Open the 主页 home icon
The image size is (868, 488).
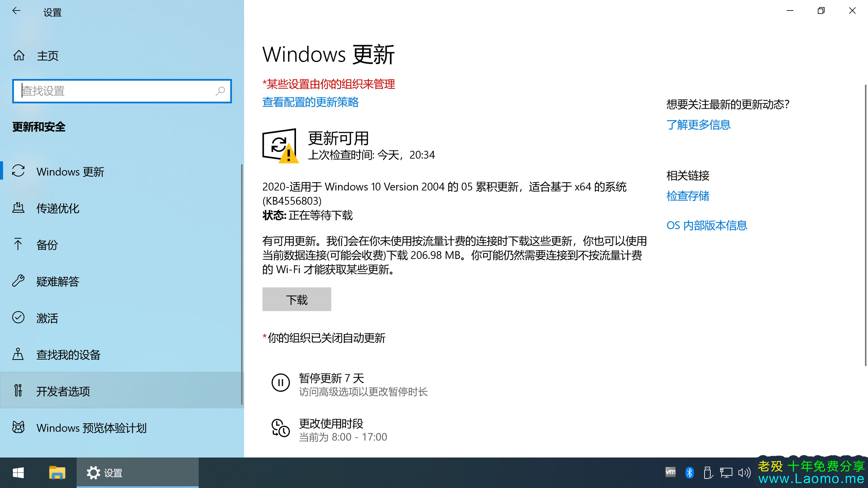pos(19,55)
